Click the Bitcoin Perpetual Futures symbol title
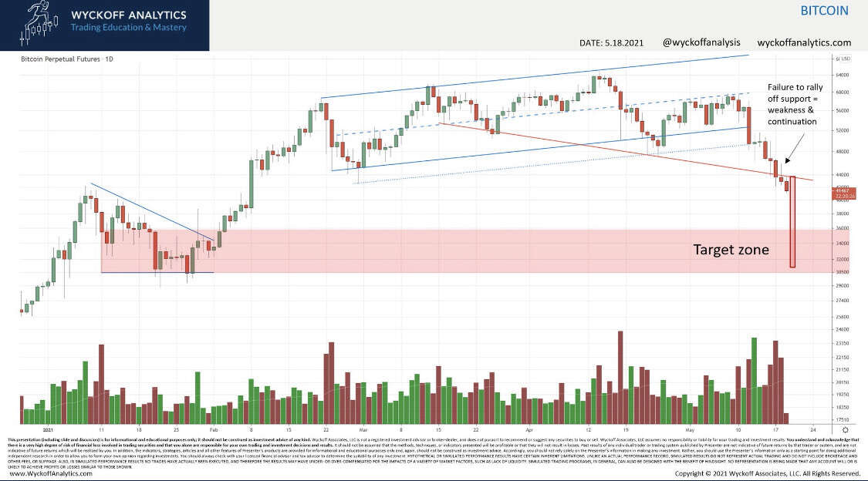This screenshot has height=481, width=868. 61,59
